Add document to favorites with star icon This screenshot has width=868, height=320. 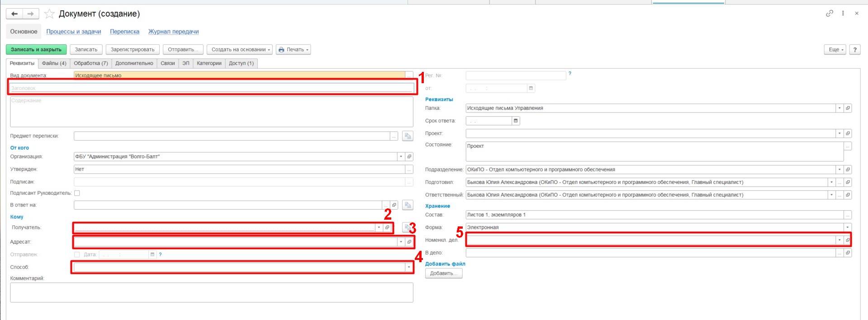(49, 14)
